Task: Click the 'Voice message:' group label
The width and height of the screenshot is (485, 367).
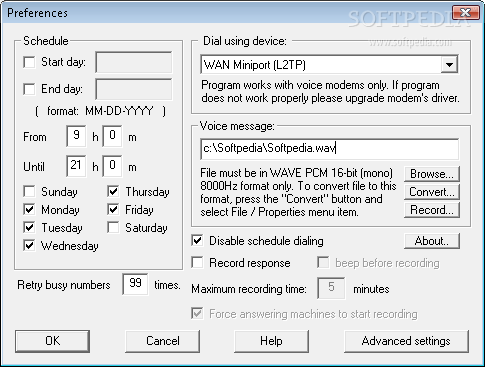Action: (x=237, y=126)
